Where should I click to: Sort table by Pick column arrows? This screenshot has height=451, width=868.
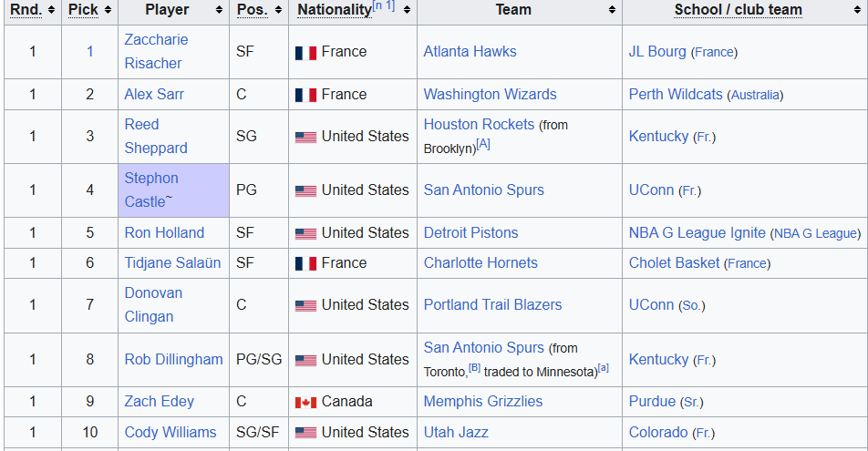coord(108,10)
